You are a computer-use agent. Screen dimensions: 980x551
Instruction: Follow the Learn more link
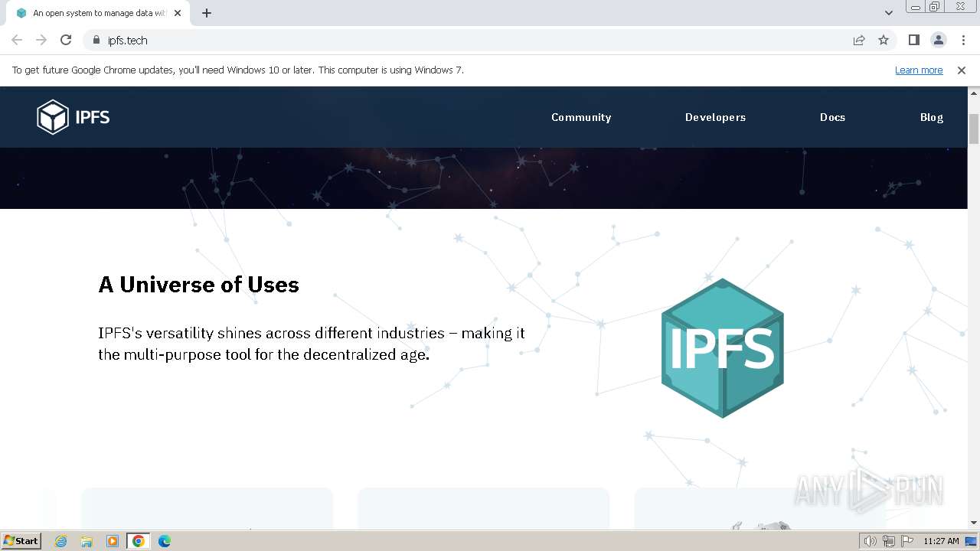click(x=919, y=70)
